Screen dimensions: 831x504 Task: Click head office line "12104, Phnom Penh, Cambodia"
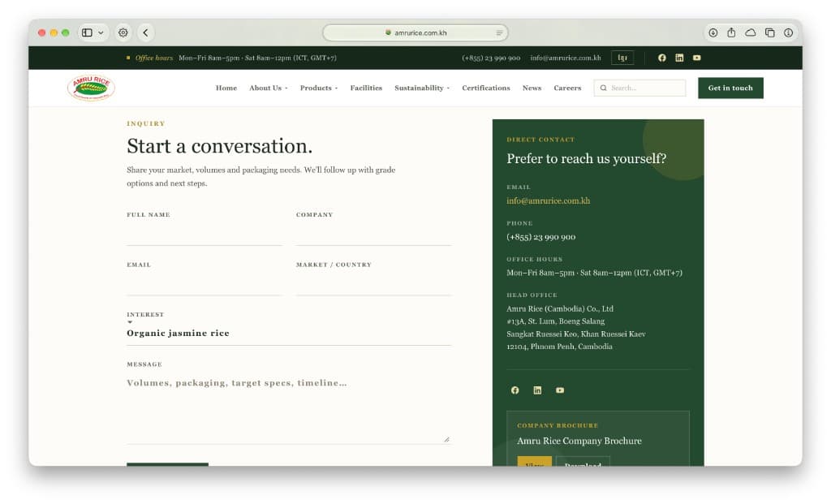559,347
